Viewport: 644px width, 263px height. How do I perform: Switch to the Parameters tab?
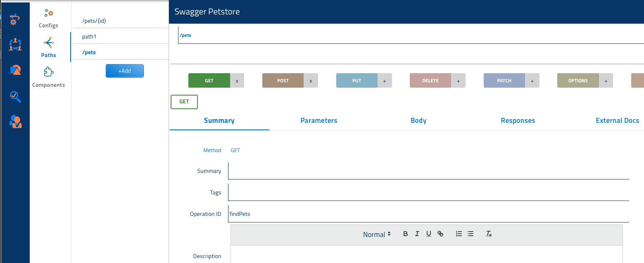tap(318, 121)
